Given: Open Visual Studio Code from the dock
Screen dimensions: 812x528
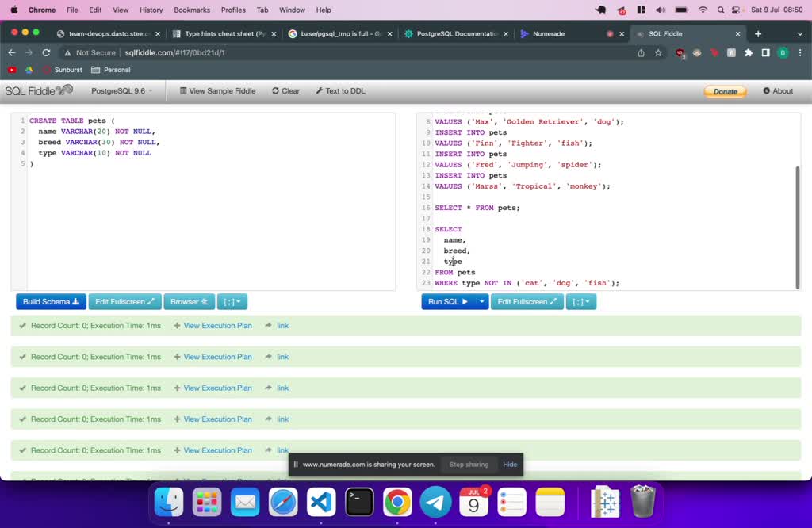Looking at the screenshot, I should [320, 502].
